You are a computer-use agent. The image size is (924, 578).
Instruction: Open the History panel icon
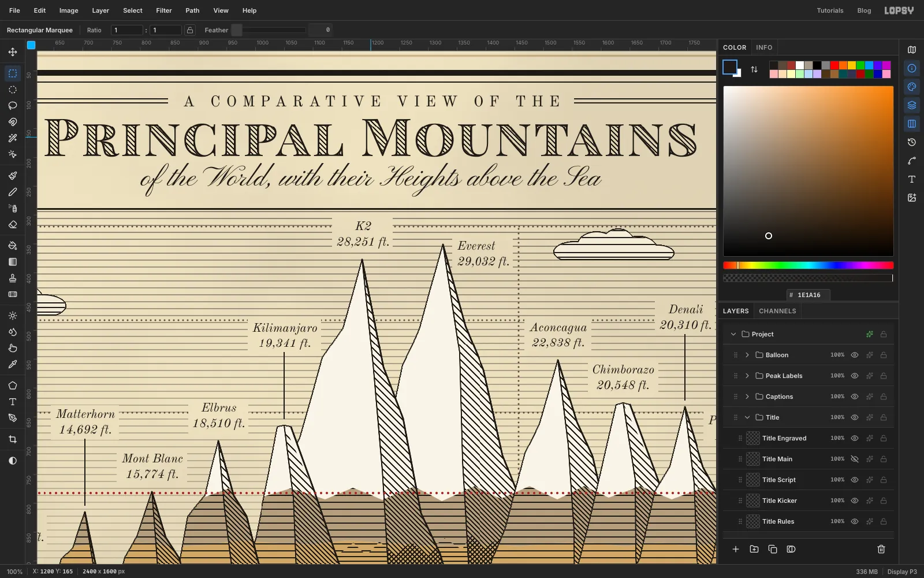pos(912,142)
